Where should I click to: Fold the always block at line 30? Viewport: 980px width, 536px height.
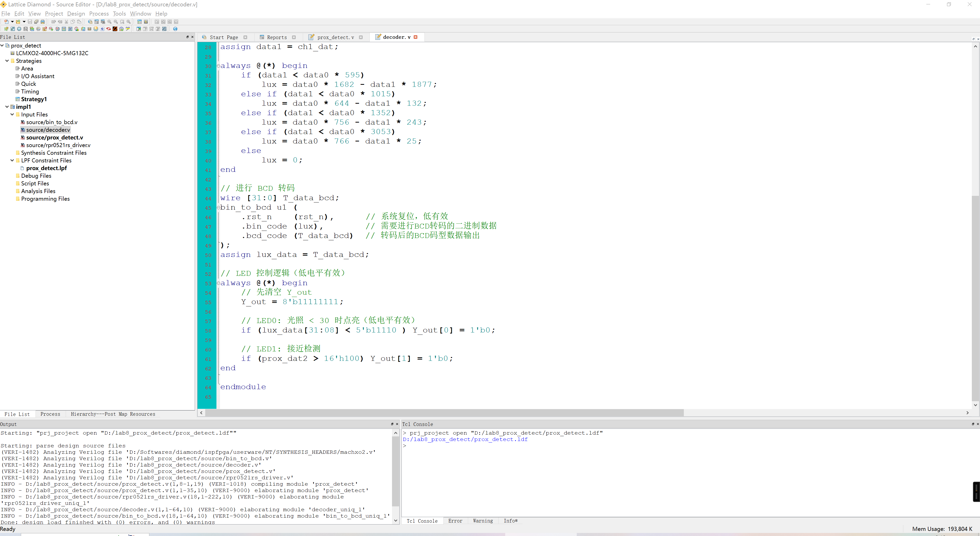(218, 66)
